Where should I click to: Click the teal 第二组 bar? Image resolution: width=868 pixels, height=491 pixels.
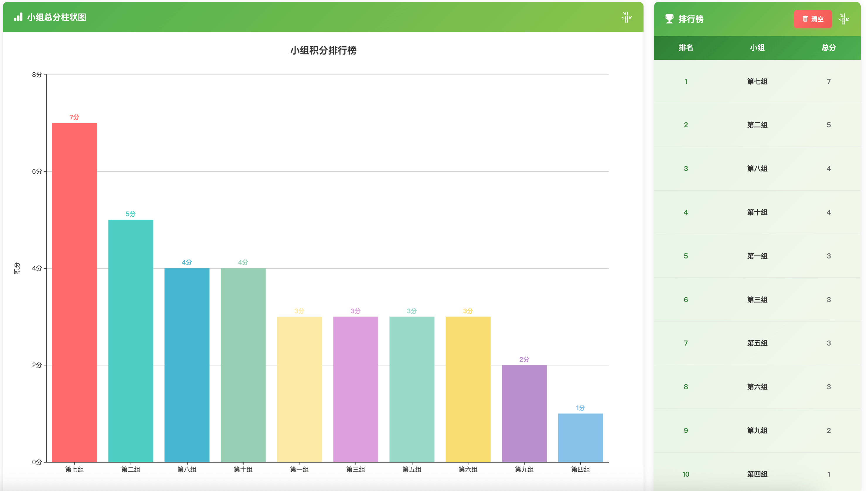tap(131, 341)
